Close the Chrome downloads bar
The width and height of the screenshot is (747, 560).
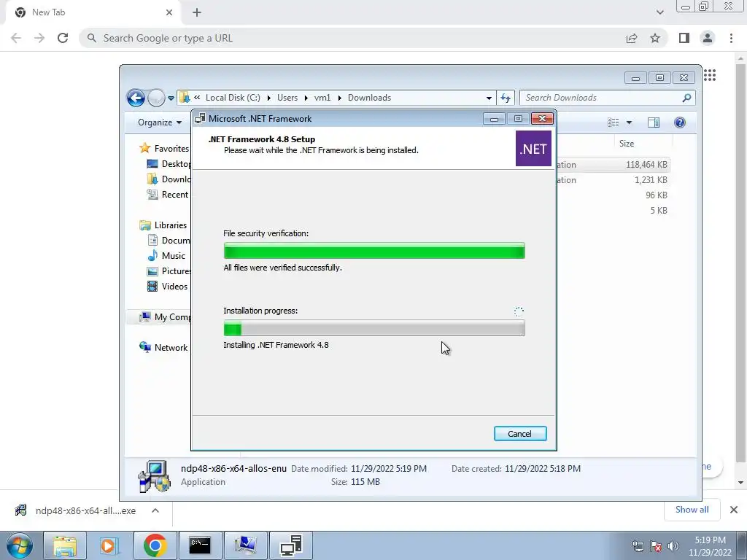click(x=734, y=510)
